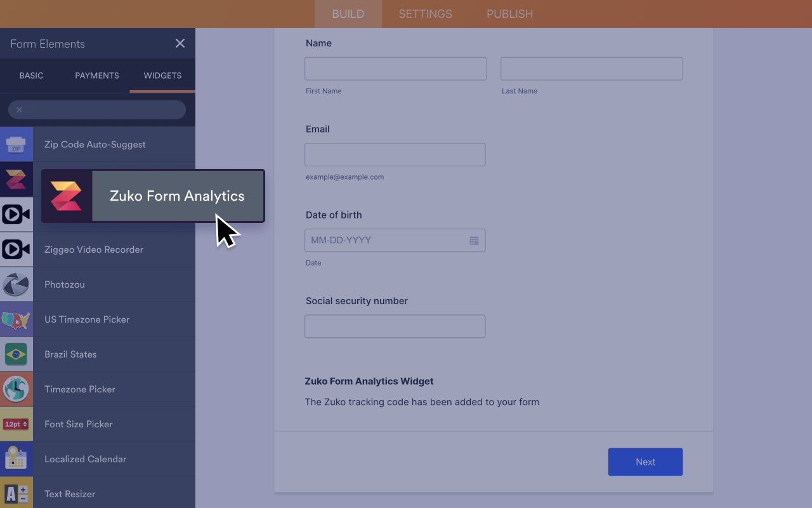Click the Photozou widget icon
The height and width of the screenshot is (508, 812).
16,284
